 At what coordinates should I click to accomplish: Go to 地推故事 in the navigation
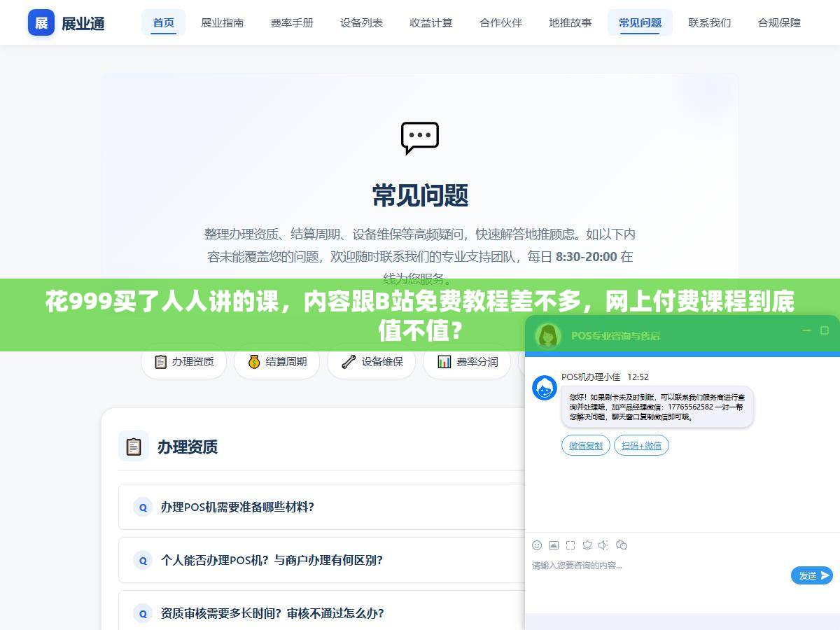tap(570, 22)
